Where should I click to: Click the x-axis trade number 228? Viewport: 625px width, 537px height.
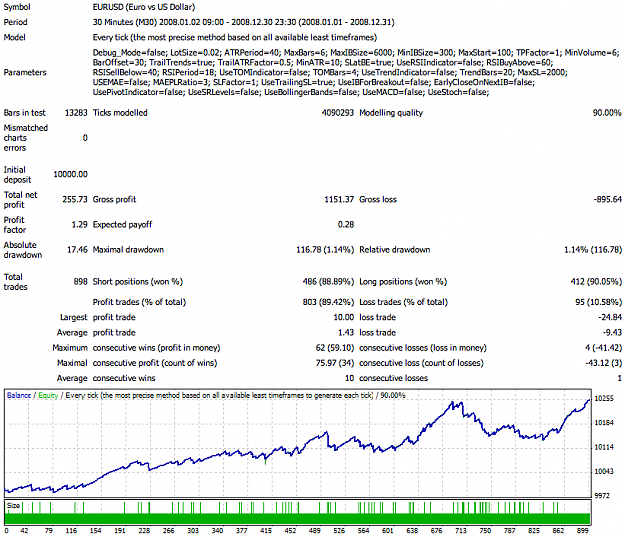pyautogui.click(x=144, y=531)
